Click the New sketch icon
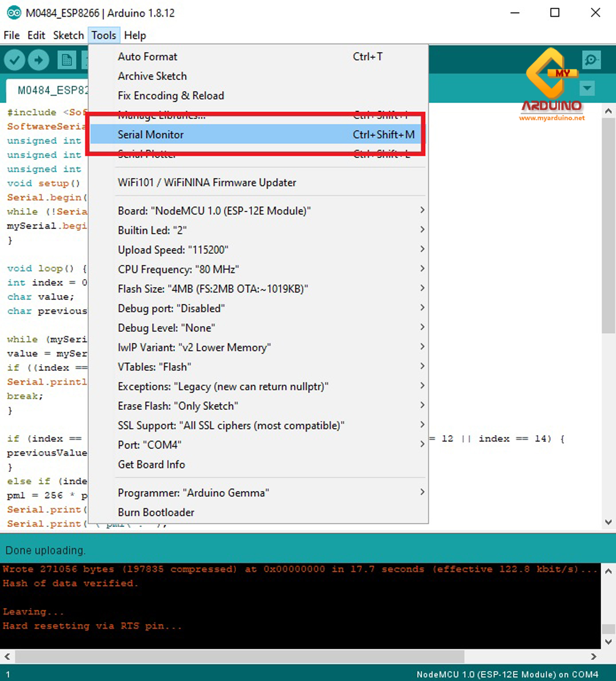 coord(66,60)
